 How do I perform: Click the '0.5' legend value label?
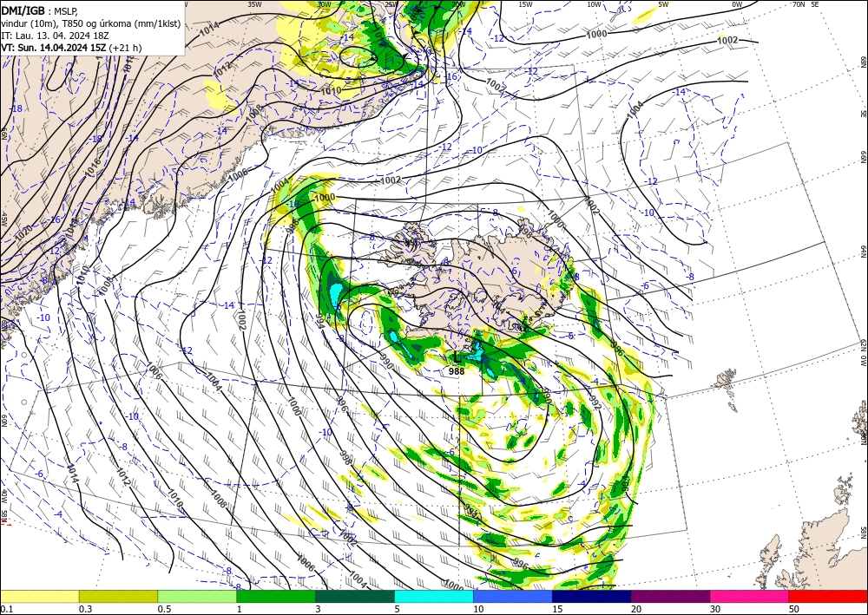[x=163, y=609]
